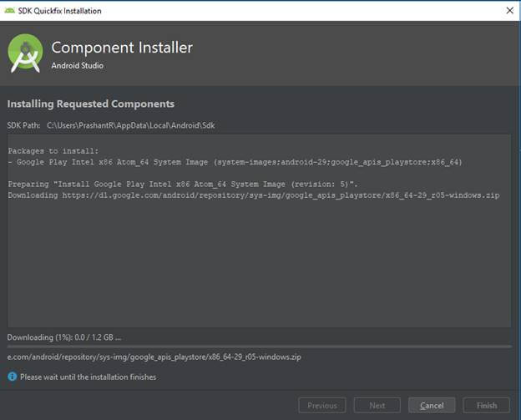Viewport: 521px width, 420px height.
Task: Click the 'Android Studio' subtitle text
Action: (77, 65)
